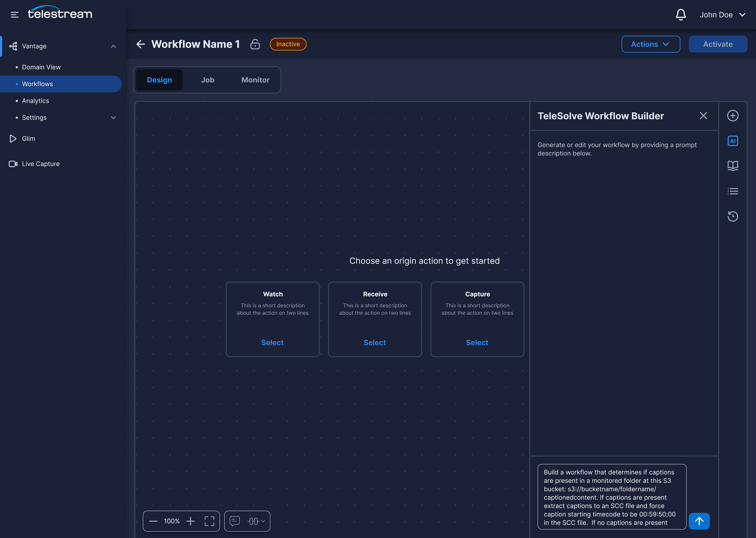Select the Receive origin action
Image resolution: width=756 pixels, height=538 pixels.
tap(375, 343)
